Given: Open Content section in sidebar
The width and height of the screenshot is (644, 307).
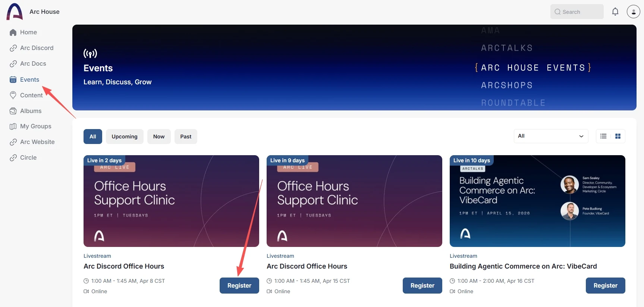Looking at the screenshot, I should point(31,95).
